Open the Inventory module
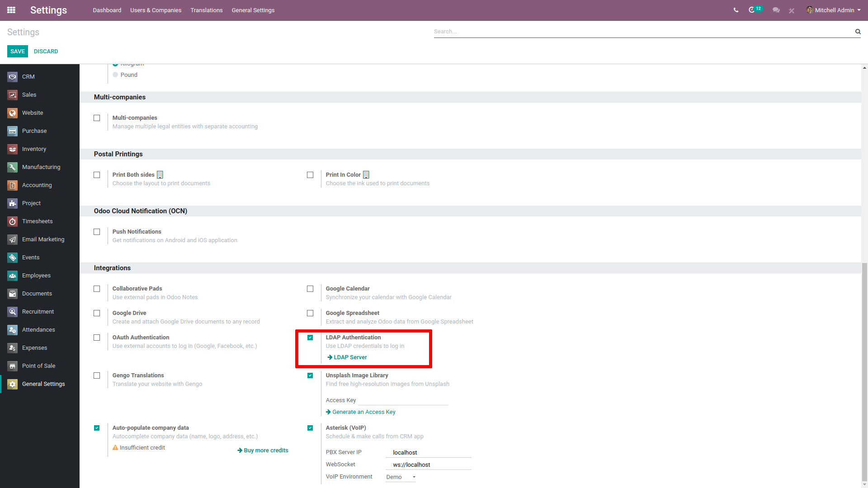Viewport: 868px width, 488px height. 33,148
